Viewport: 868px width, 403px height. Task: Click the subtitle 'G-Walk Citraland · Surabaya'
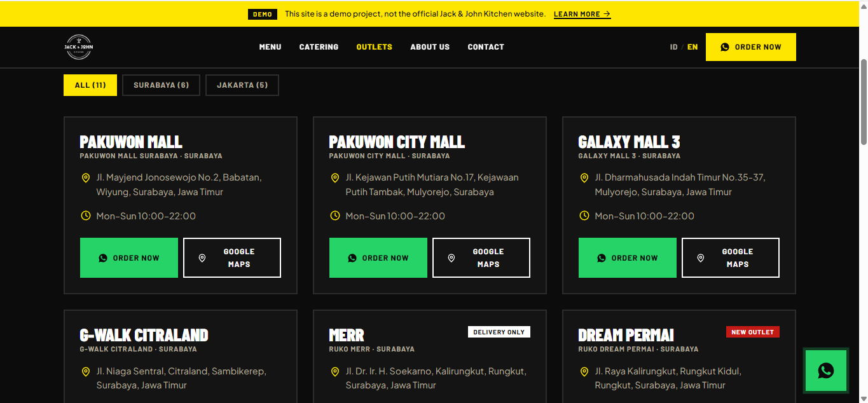[x=139, y=349]
